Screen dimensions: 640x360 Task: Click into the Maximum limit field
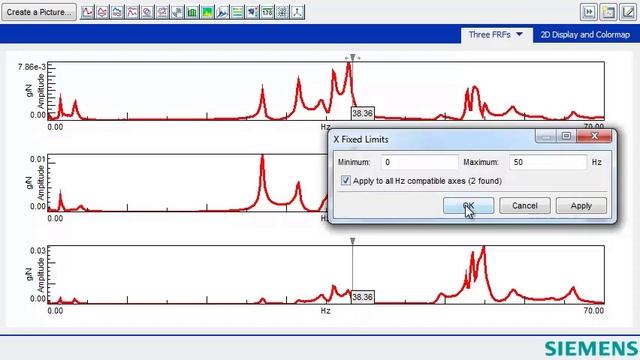pos(548,162)
